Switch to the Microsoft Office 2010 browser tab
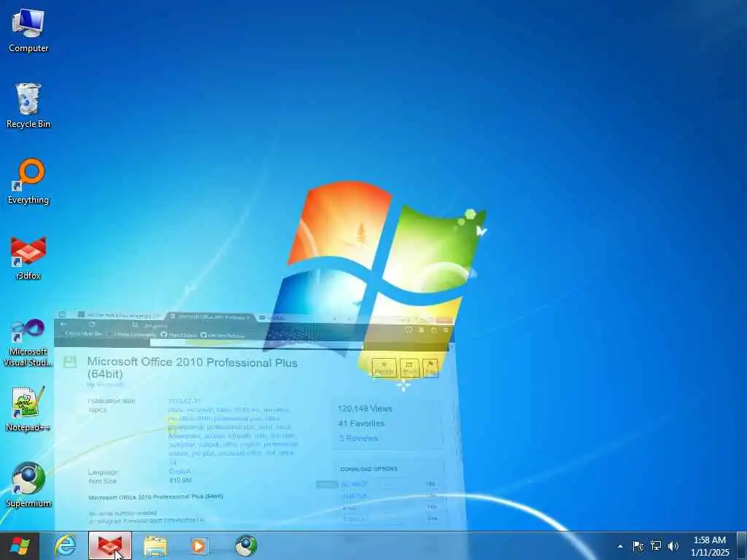The width and height of the screenshot is (747, 560). tap(210, 316)
